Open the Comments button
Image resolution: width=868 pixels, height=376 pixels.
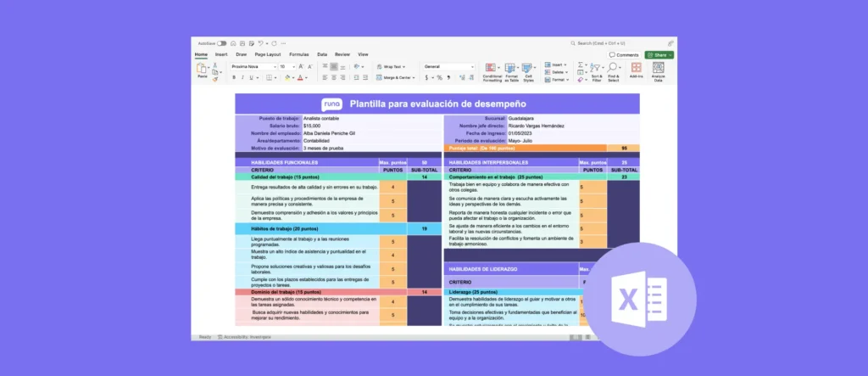pos(625,54)
